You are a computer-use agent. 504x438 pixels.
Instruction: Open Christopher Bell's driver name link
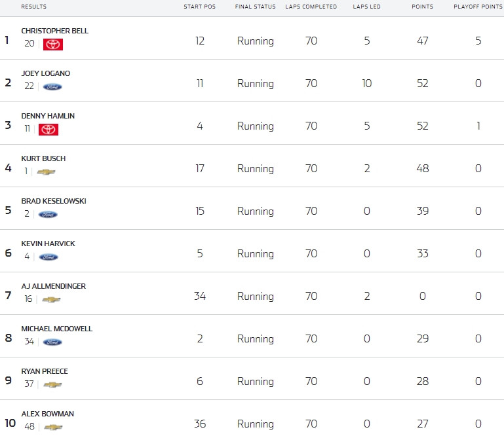point(55,31)
